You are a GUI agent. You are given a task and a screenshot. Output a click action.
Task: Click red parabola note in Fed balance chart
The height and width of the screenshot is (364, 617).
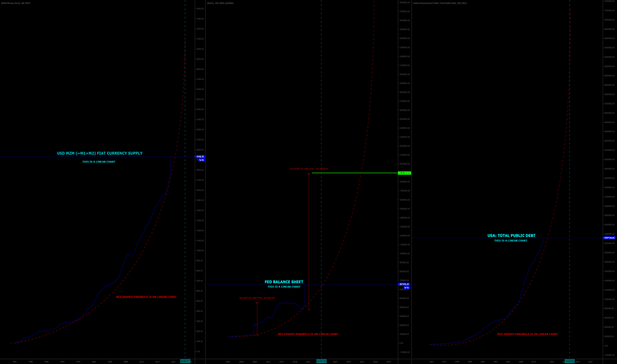308,334
